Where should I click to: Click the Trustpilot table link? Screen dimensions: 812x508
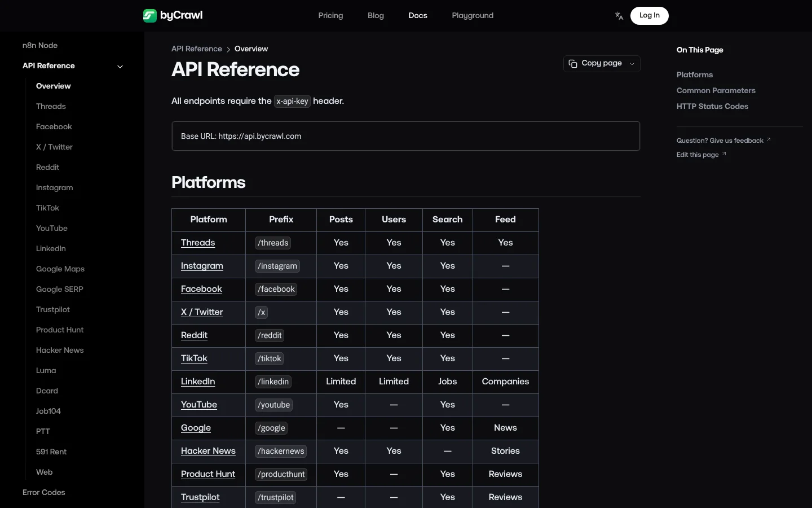click(x=200, y=497)
